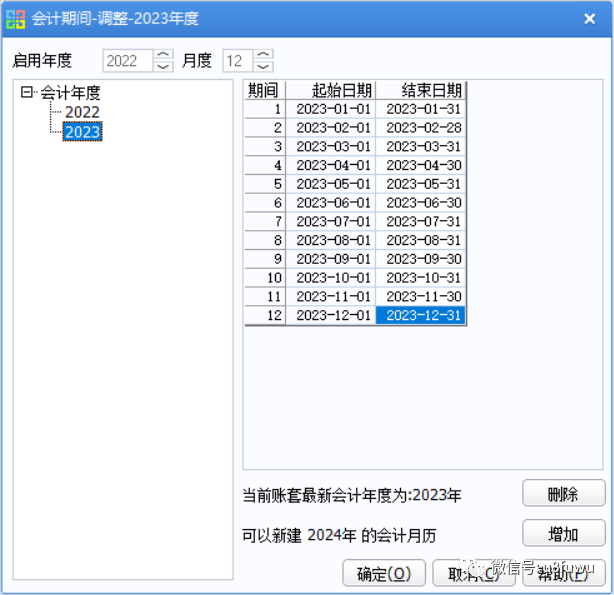This screenshot has width=614, height=595.
Task: Select start date 2023-11-01 cell
Action: (331, 297)
